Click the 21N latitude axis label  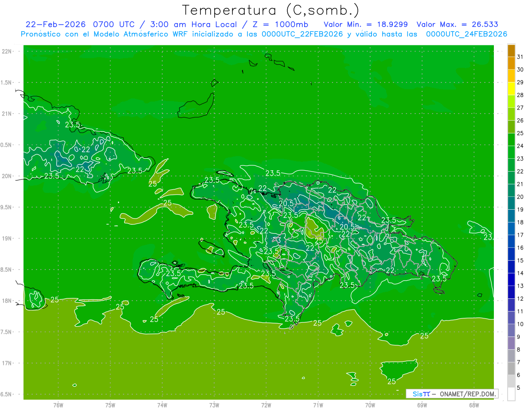tap(7, 114)
